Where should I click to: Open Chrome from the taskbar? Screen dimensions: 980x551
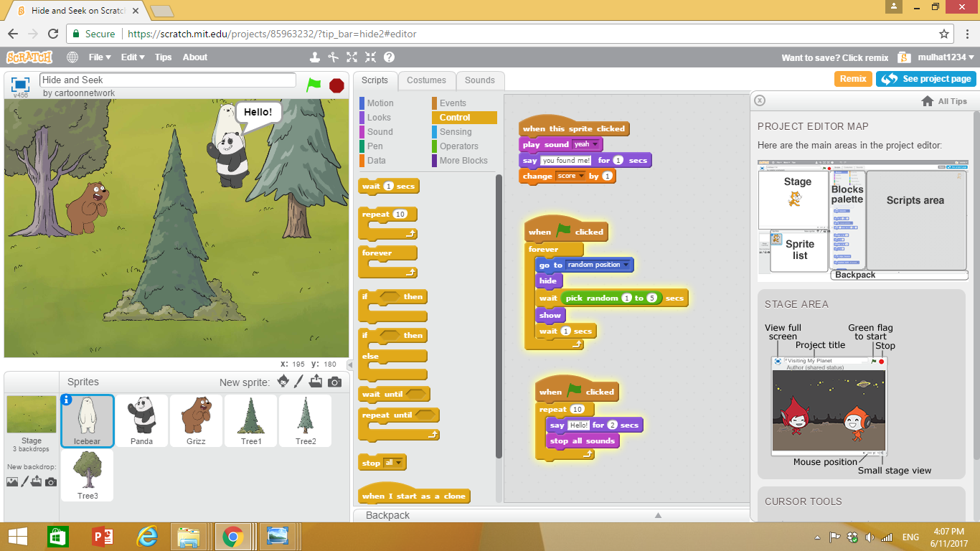tap(232, 536)
